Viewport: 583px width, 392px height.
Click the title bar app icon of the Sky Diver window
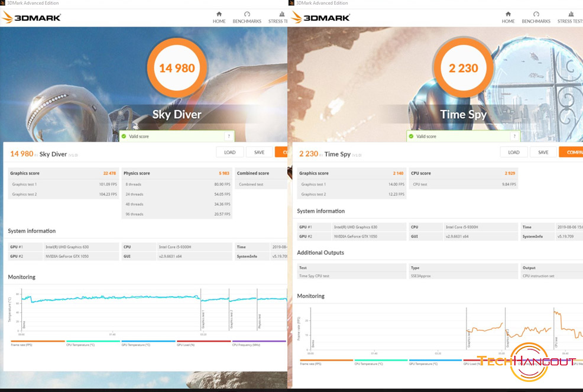pos(3,3)
